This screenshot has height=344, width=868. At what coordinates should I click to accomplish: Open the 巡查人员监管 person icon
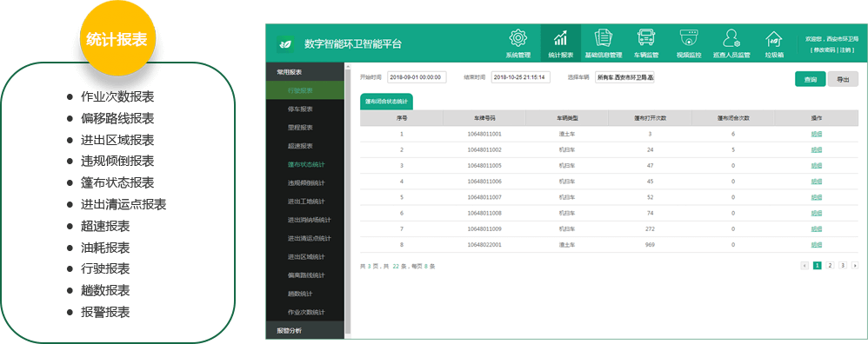tap(731, 38)
